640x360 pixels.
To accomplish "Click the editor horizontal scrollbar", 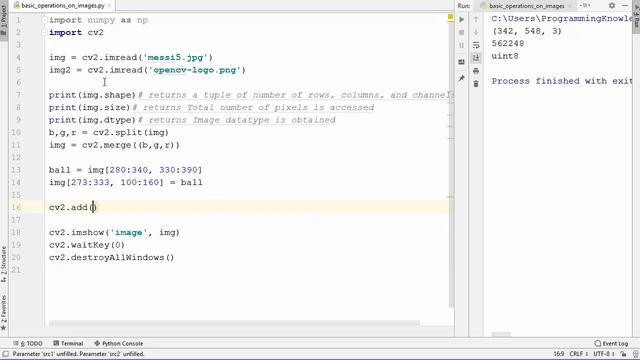I will pos(234,323).
